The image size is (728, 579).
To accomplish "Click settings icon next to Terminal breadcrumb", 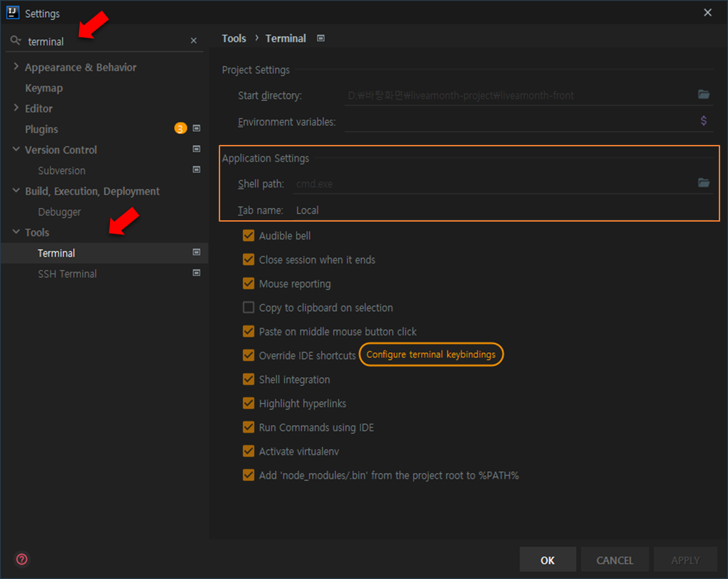I will [320, 38].
